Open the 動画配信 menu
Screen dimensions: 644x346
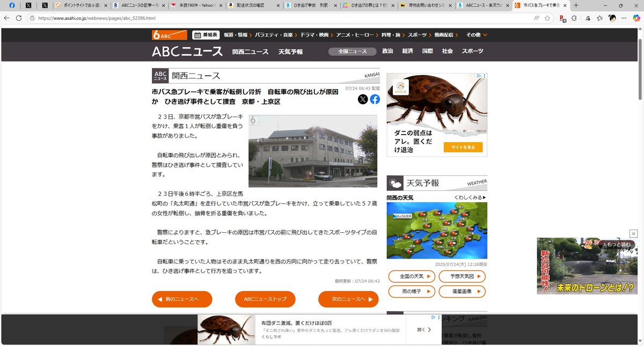[x=447, y=35]
